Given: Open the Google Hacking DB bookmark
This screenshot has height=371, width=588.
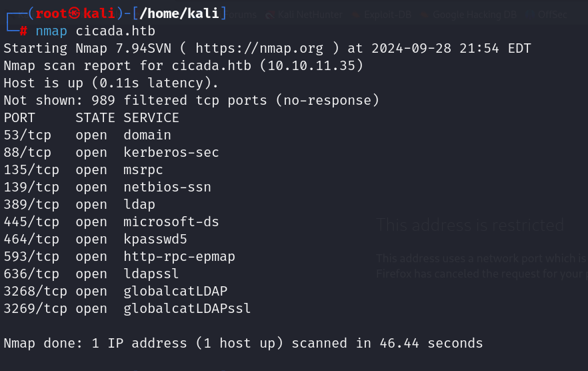Looking at the screenshot, I should [475, 15].
